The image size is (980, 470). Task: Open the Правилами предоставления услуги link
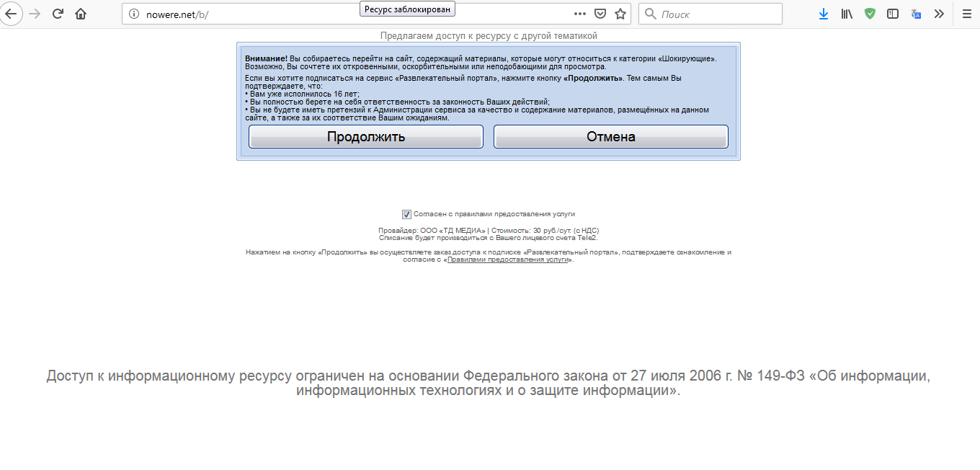click(x=508, y=260)
